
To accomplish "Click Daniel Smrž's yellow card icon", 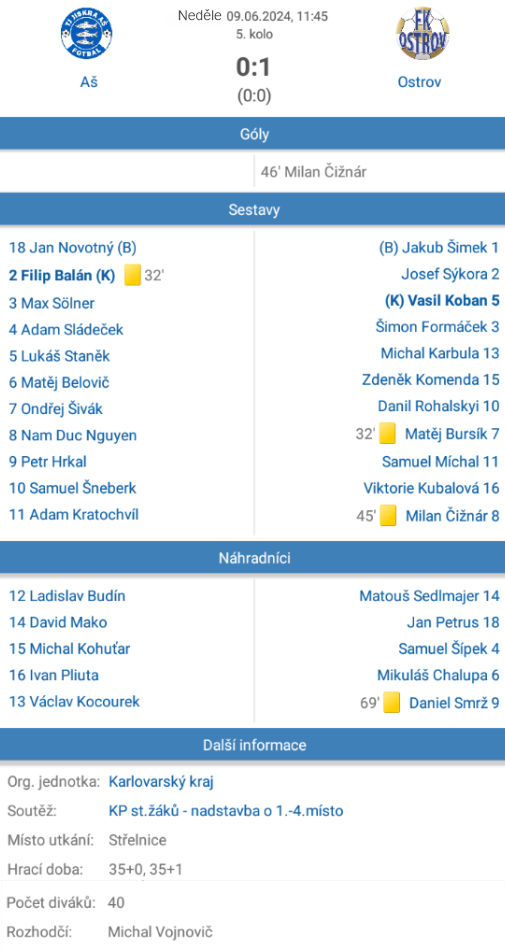I will (x=391, y=703).
